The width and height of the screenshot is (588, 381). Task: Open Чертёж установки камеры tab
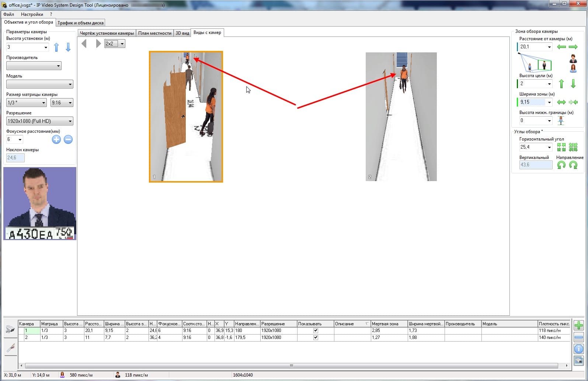(x=107, y=33)
